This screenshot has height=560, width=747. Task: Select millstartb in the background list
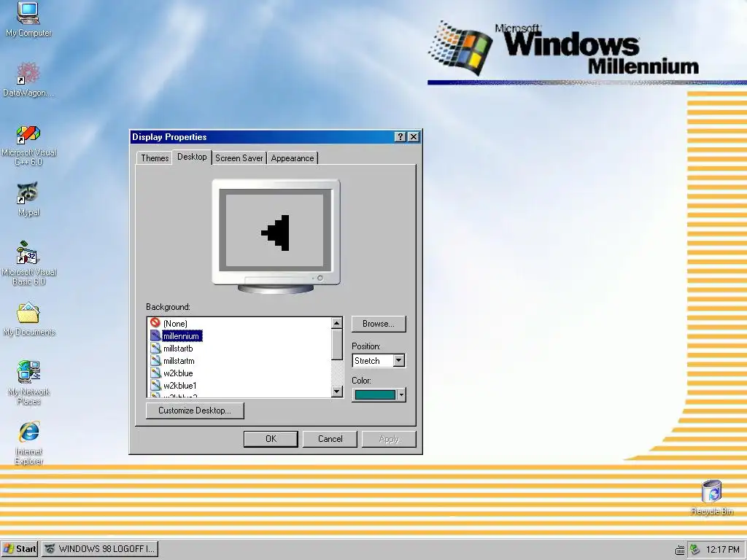coord(178,348)
